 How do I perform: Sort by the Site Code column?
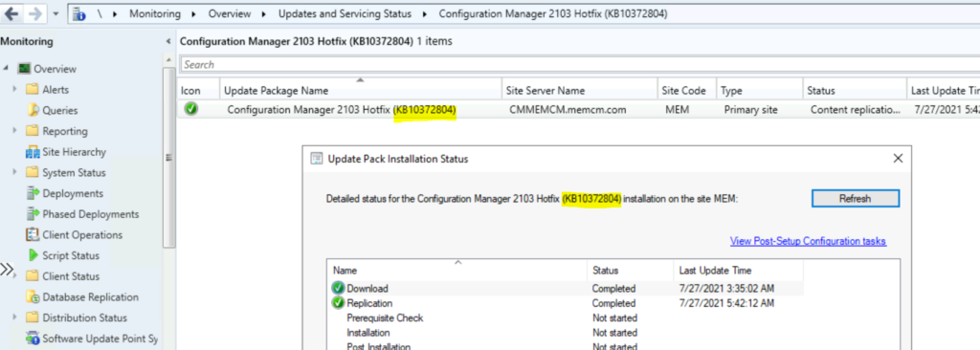point(687,91)
